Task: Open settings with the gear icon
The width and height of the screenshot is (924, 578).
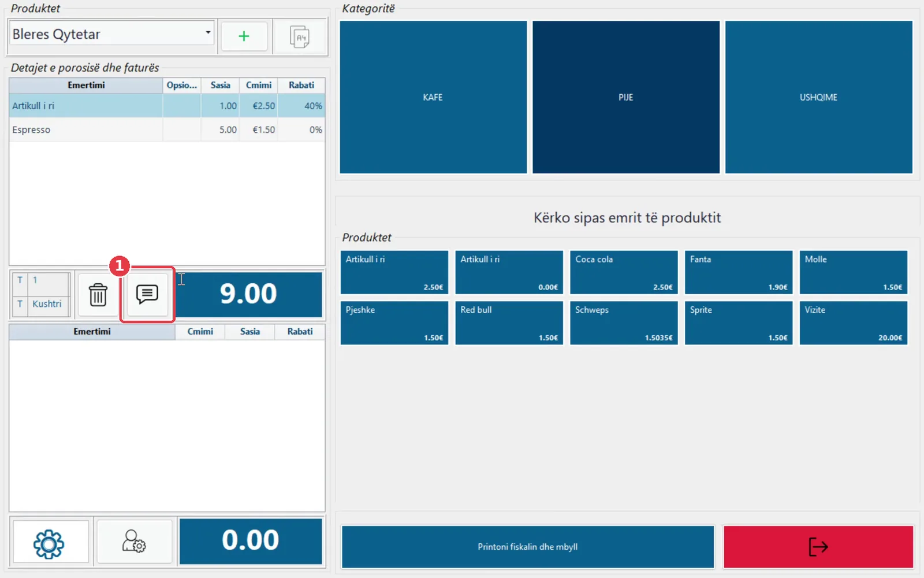Action: click(x=50, y=543)
